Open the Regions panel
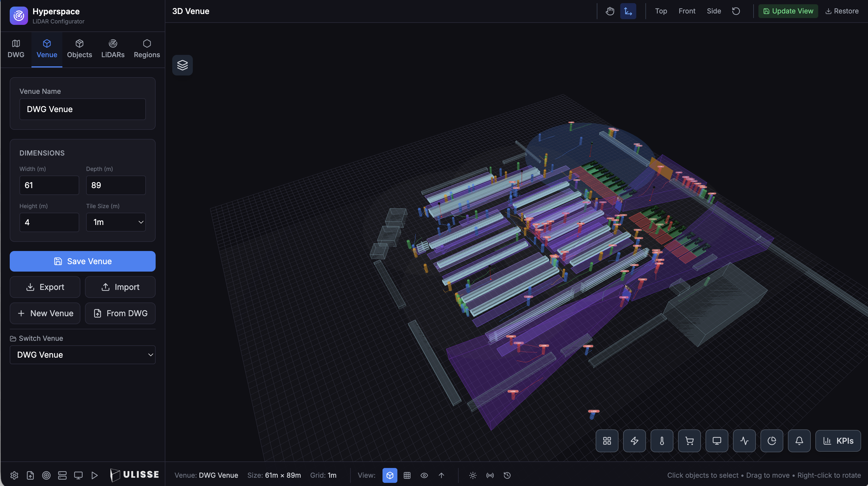 (x=146, y=49)
